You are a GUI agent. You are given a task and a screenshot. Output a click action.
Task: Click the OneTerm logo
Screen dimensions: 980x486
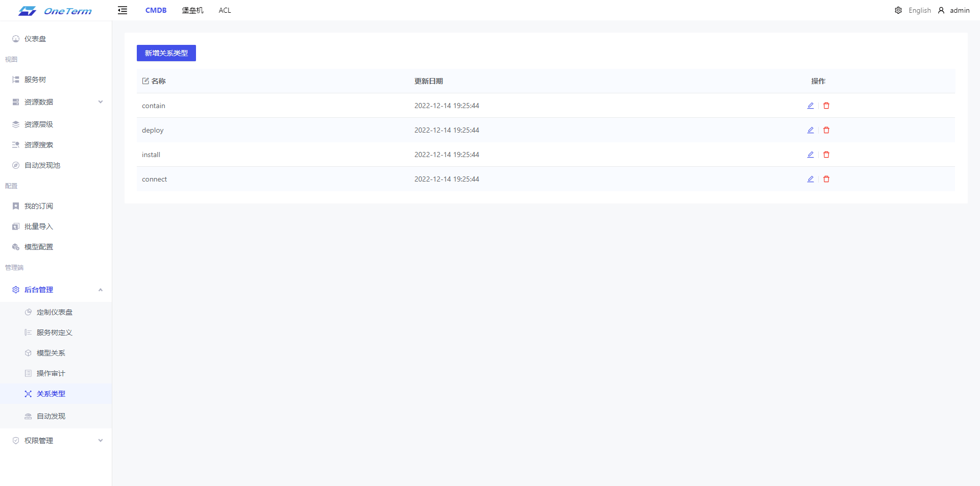(55, 11)
